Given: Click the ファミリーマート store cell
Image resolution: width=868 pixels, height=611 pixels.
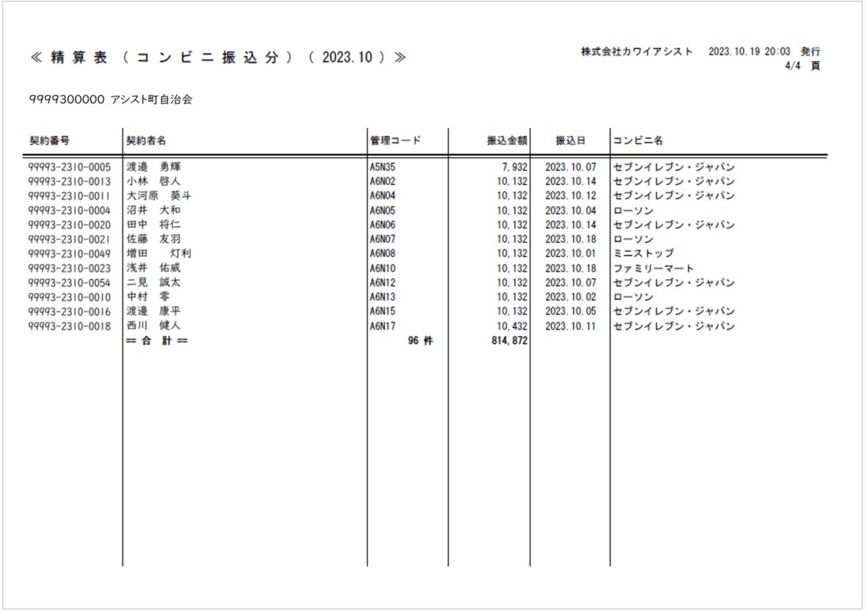Looking at the screenshot, I should [x=653, y=268].
